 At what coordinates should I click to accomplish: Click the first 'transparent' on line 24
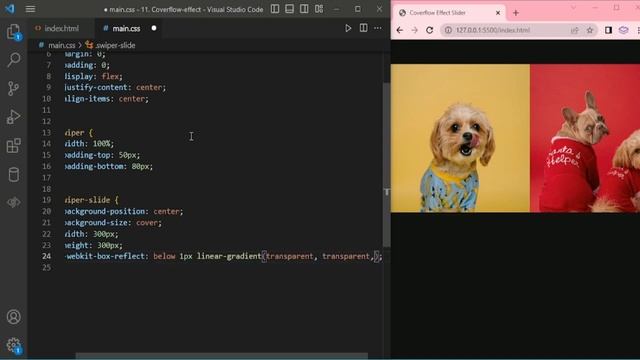(x=290, y=256)
